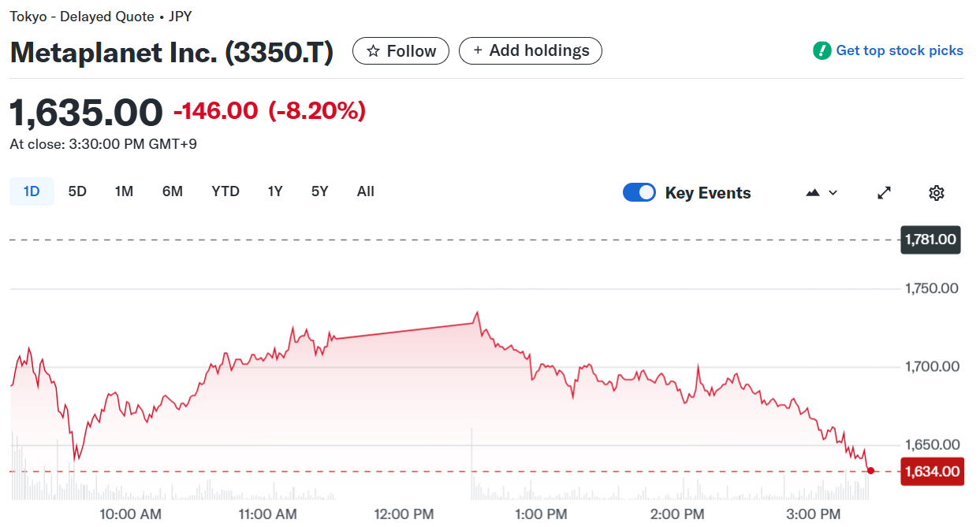Click the green top stock picks badge icon
This screenshot has height=527, width=980.
(x=822, y=51)
